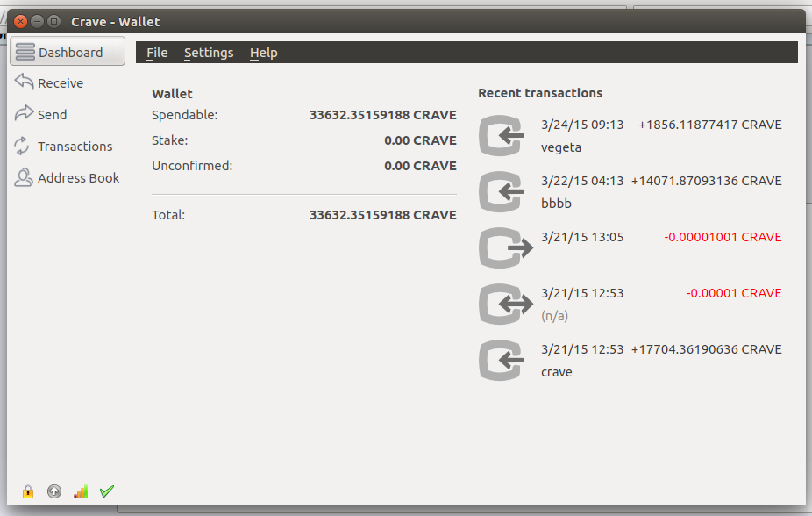Viewport: 812px width, 516px height.
Task: Open the File menu
Action: click(x=157, y=53)
